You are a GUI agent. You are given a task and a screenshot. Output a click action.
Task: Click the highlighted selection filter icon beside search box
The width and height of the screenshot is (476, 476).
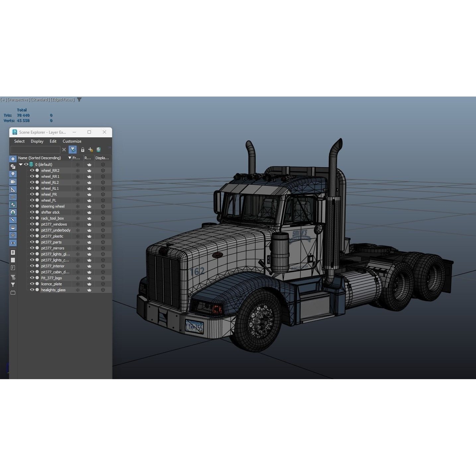(x=73, y=150)
